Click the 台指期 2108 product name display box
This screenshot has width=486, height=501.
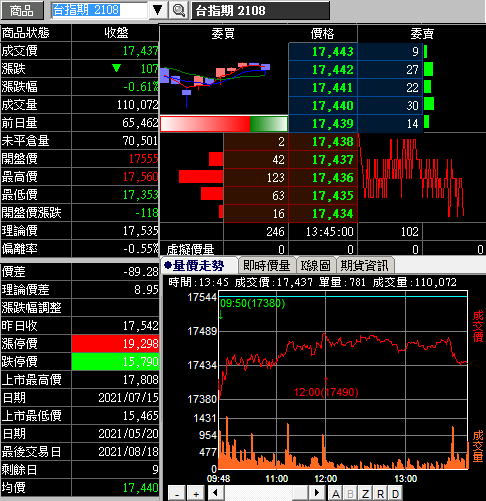click(260, 11)
